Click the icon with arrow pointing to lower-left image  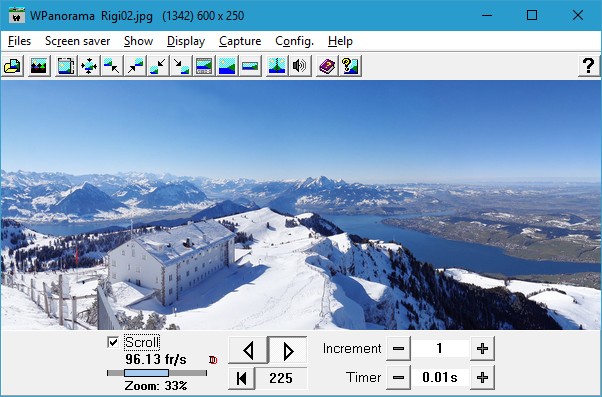(x=158, y=66)
